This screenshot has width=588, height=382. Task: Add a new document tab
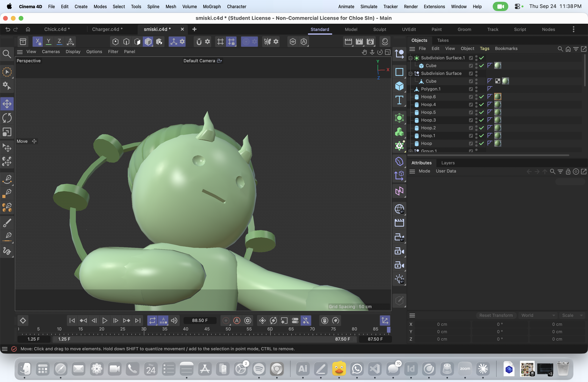click(194, 29)
